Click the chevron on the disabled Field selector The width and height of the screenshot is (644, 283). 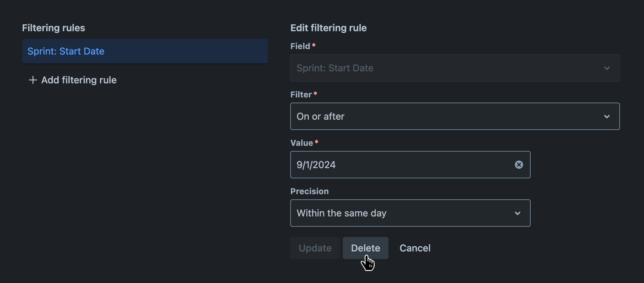click(x=607, y=68)
